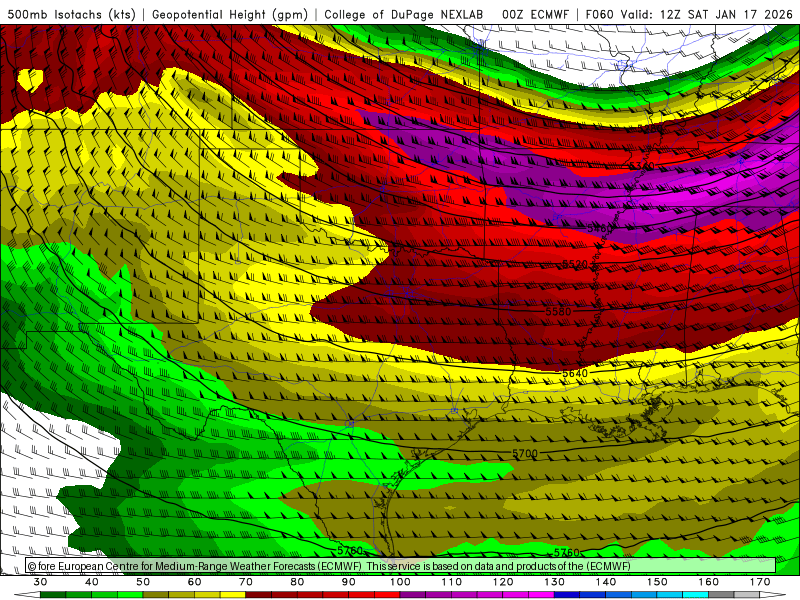Click the 5520 height contour label
Screen dimensions: 800x600
575,264
